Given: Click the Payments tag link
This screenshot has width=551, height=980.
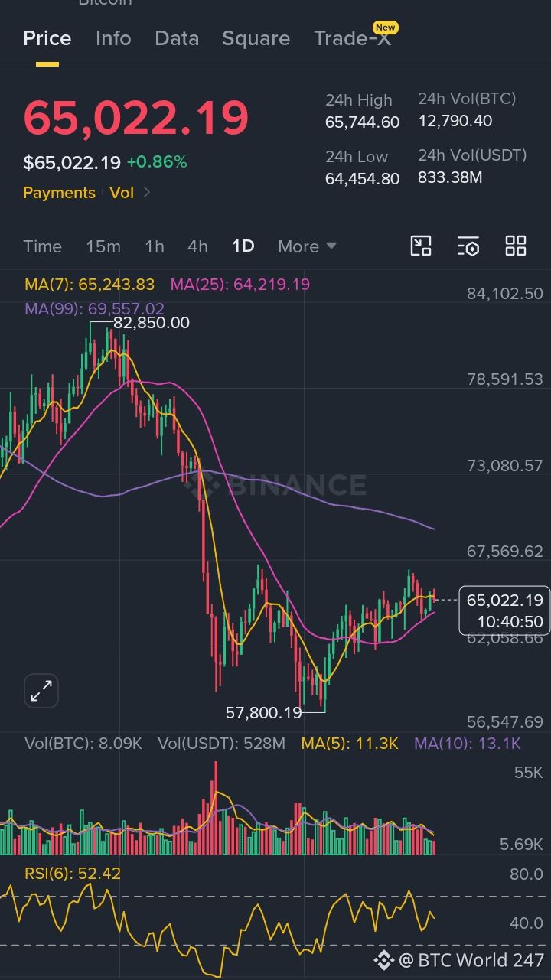Looking at the screenshot, I should pyautogui.click(x=59, y=193).
